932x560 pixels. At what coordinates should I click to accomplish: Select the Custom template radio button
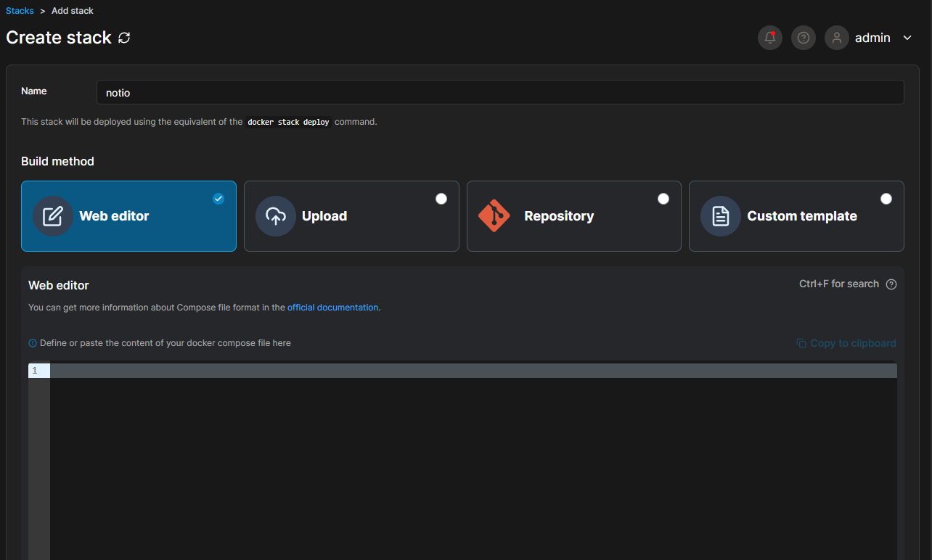(x=886, y=199)
